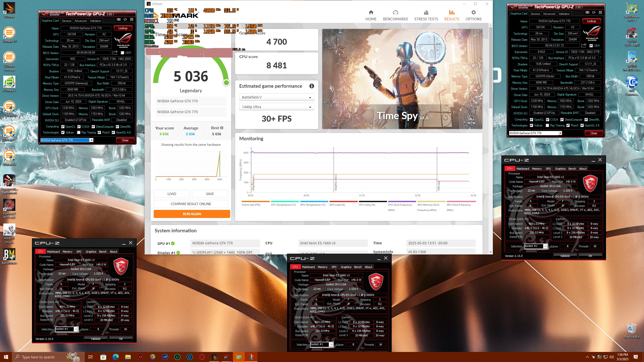The height and width of the screenshot is (362, 644).
Task: Click the info icon next to Best score
Action: tap(222, 128)
